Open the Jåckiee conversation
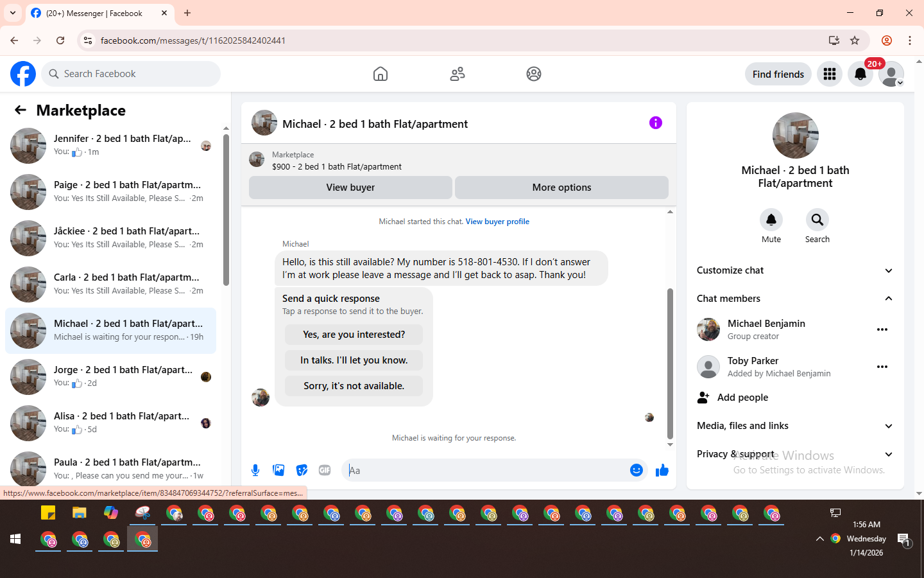This screenshot has width=924, height=578. [x=110, y=238]
